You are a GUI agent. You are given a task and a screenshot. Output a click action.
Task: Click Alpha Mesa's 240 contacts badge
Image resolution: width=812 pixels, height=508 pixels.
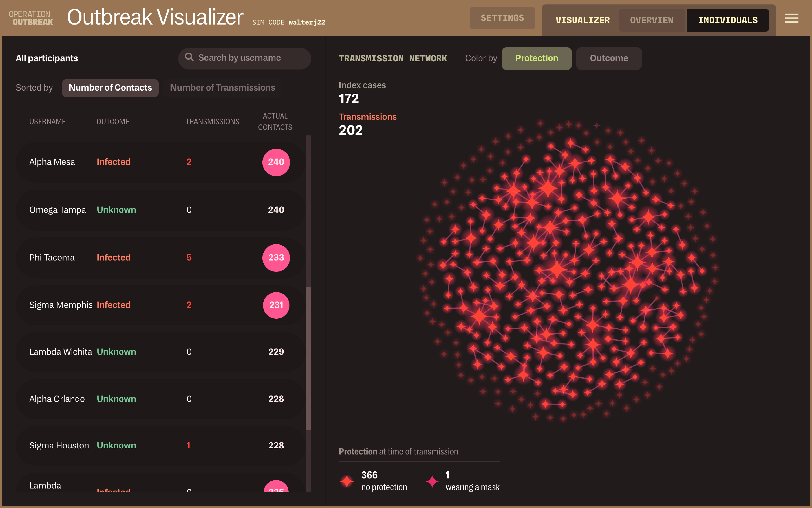point(276,162)
